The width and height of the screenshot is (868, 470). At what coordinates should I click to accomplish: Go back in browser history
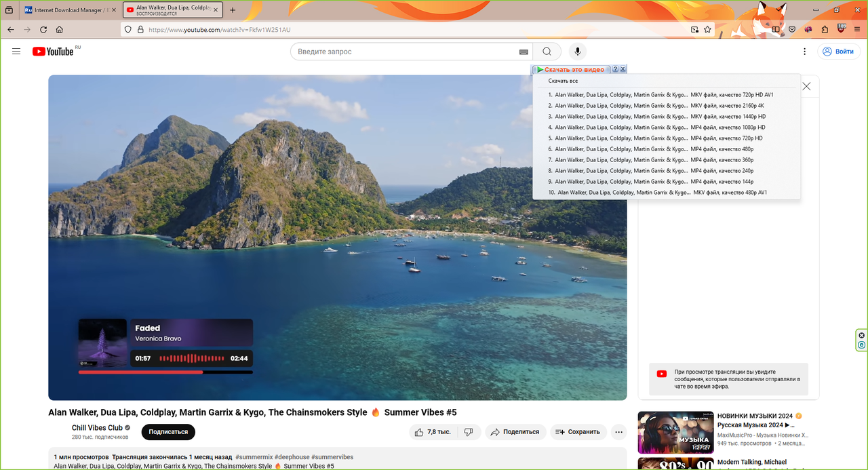[x=11, y=30]
